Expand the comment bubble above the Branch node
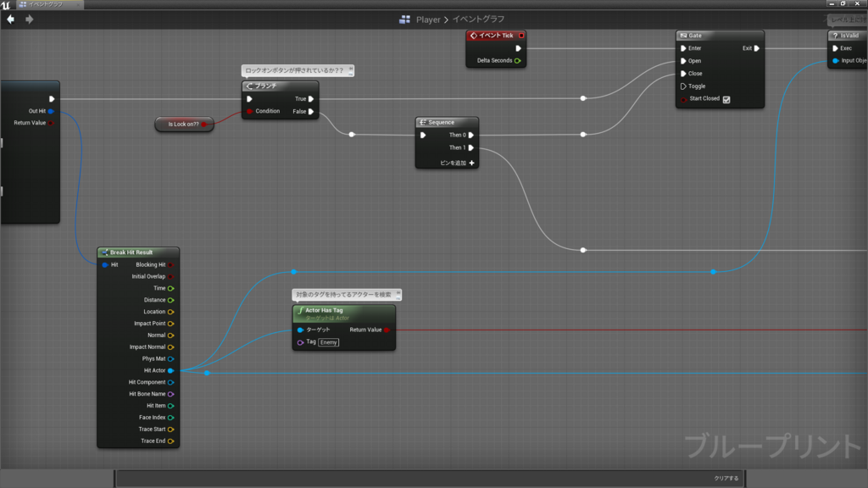This screenshot has width=868, height=488. (350, 69)
